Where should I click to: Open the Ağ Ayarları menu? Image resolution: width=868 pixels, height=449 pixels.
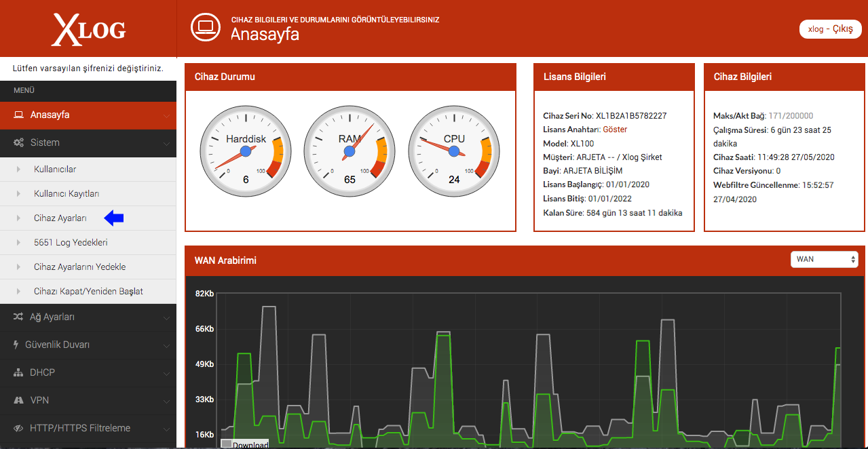pyautogui.click(x=88, y=317)
